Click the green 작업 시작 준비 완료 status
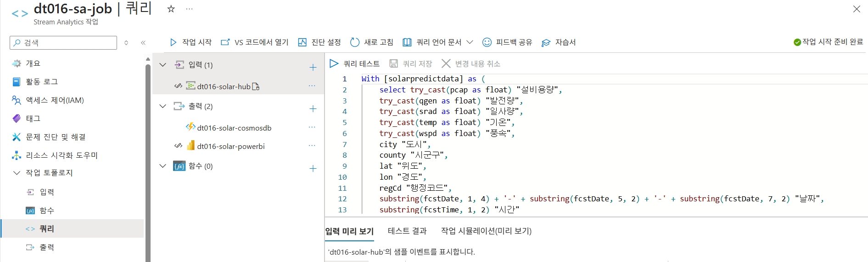868x262 pixels. (828, 42)
